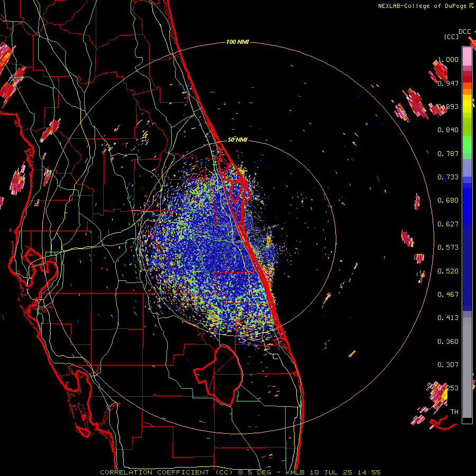Select the 0.627 legend value

448,224
